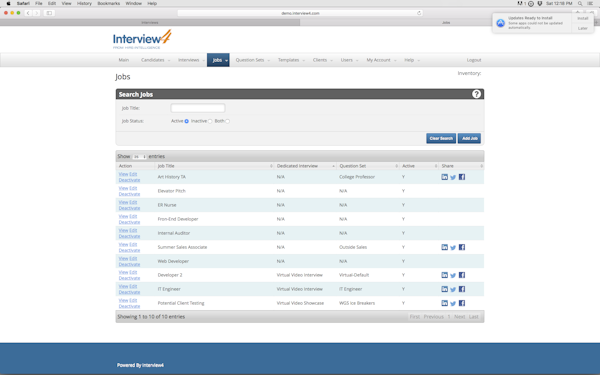Share Potential Client Testing on LinkedIn
The height and width of the screenshot is (375, 600).
point(444,303)
